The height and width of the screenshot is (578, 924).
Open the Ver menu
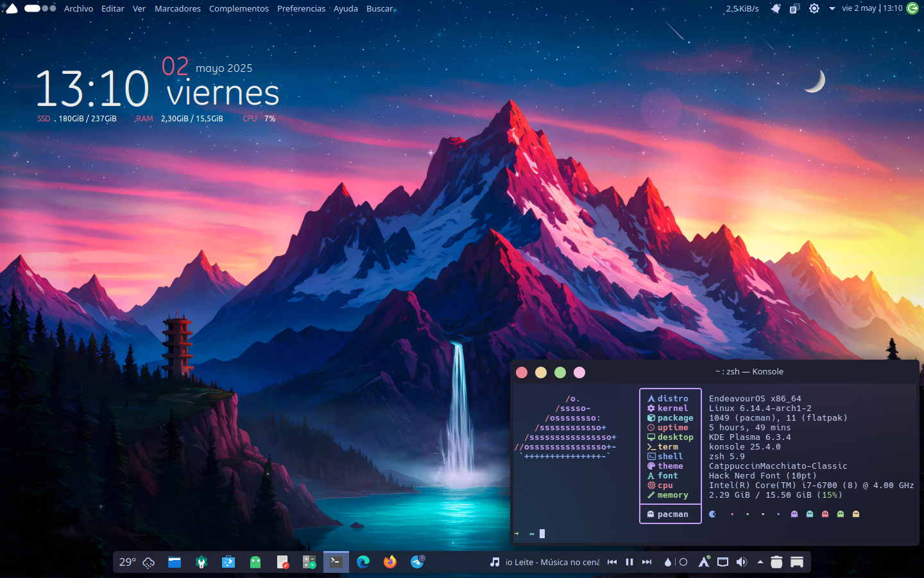pyautogui.click(x=139, y=8)
